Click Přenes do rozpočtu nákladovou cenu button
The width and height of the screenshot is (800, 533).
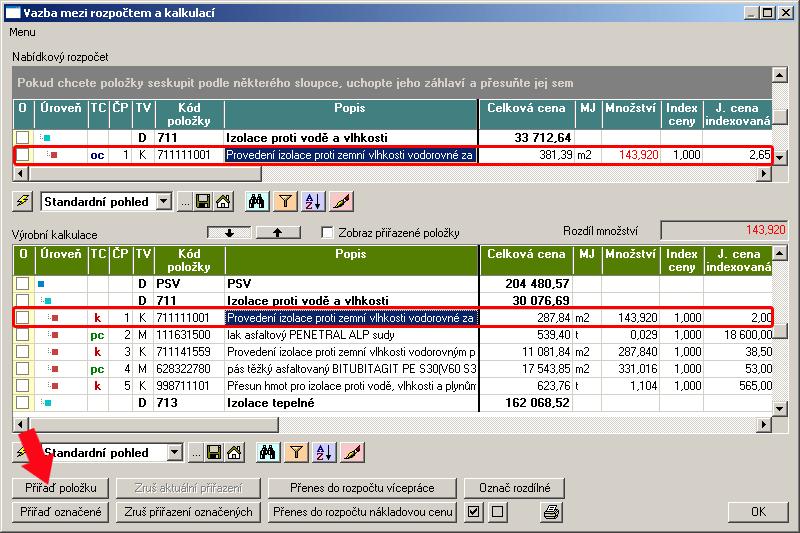tap(362, 512)
